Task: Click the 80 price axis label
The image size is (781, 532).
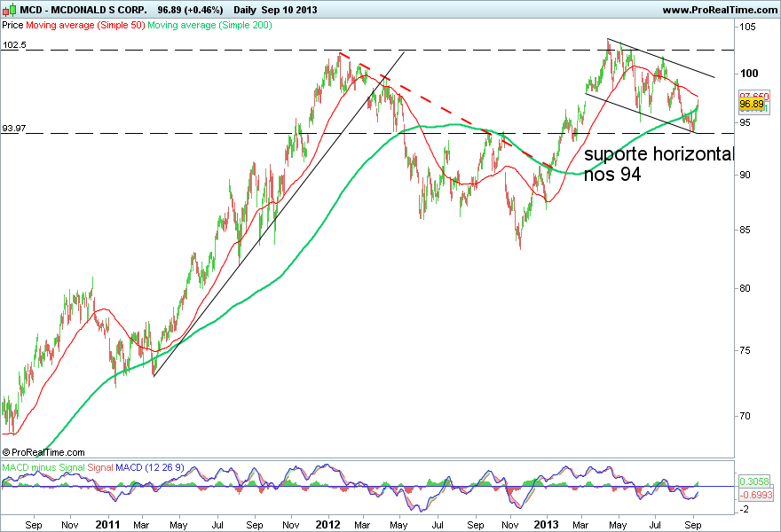Action: [745, 288]
